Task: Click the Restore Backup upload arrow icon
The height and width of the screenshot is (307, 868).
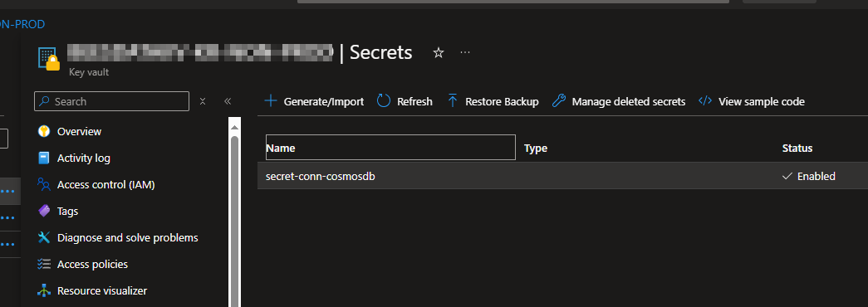Action: (452, 101)
